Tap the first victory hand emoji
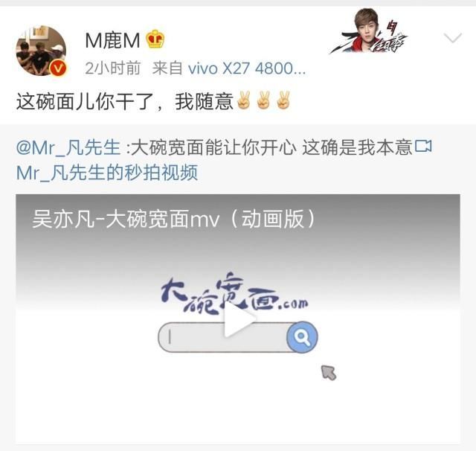 pyautogui.click(x=244, y=100)
